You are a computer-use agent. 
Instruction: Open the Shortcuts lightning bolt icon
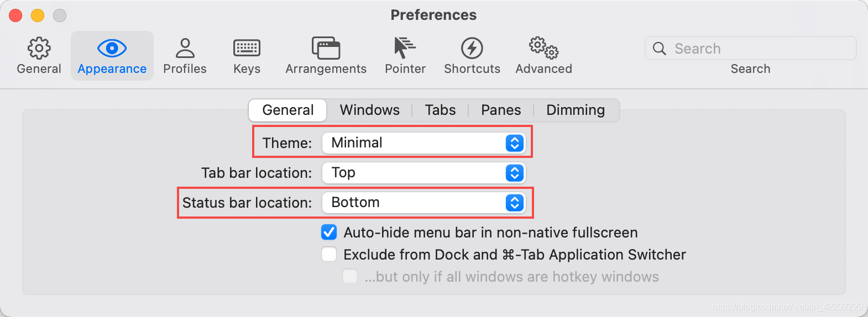pyautogui.click(x=472, y=48)
